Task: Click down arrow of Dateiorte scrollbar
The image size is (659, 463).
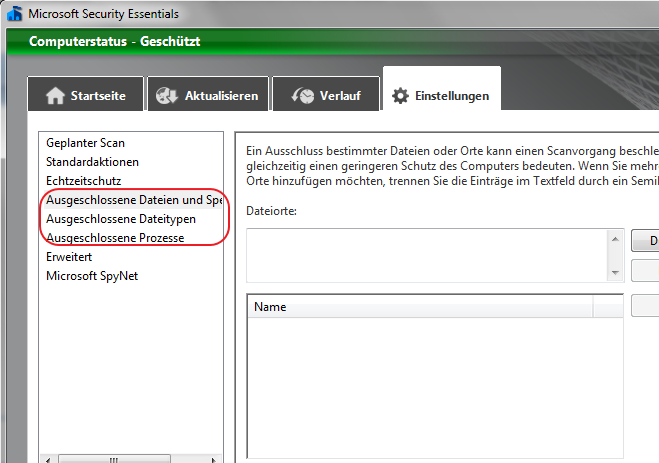Action: point(615,273)
